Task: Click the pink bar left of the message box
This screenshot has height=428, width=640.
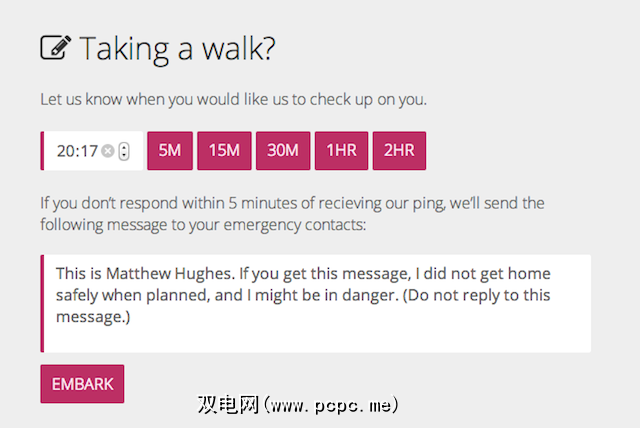Action: tap(42, 303)
